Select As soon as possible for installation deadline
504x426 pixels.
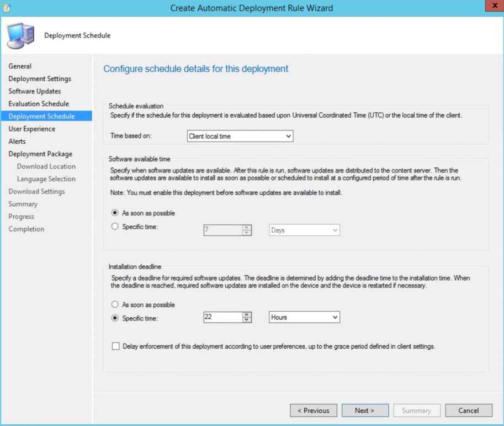[115, 304]
